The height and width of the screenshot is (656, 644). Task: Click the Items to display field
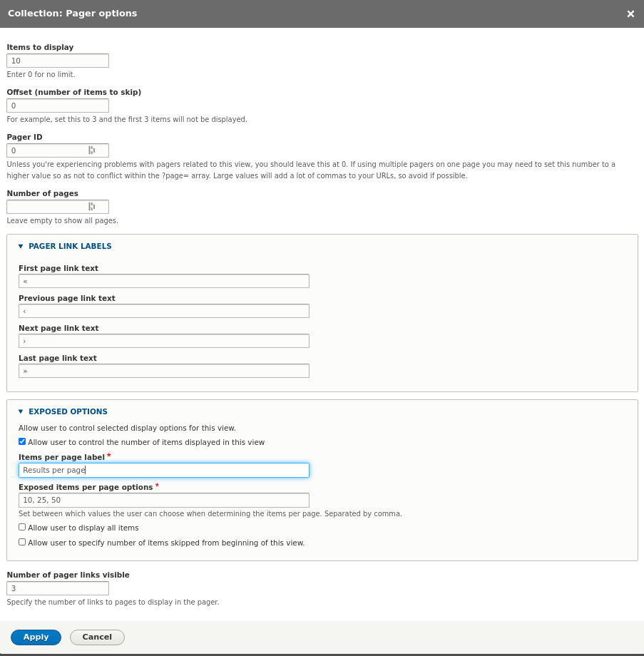(57, 60)
